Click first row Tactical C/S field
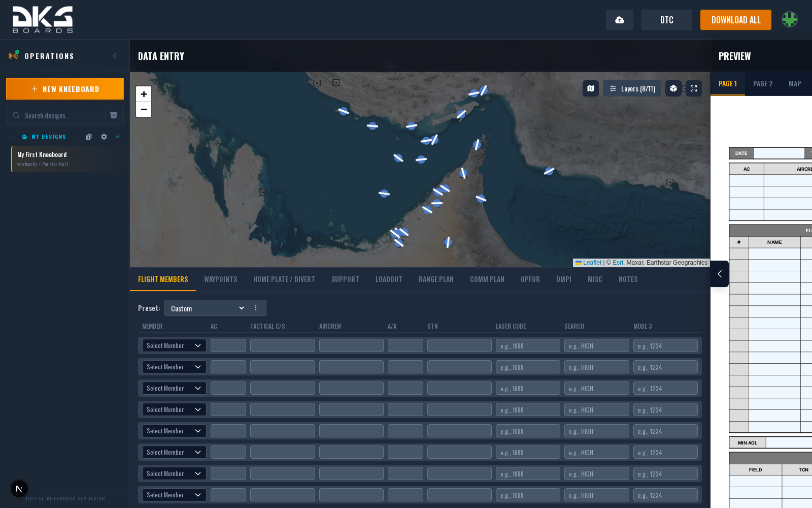This screenshot has height=508, width=812. [x=283, y=345]
